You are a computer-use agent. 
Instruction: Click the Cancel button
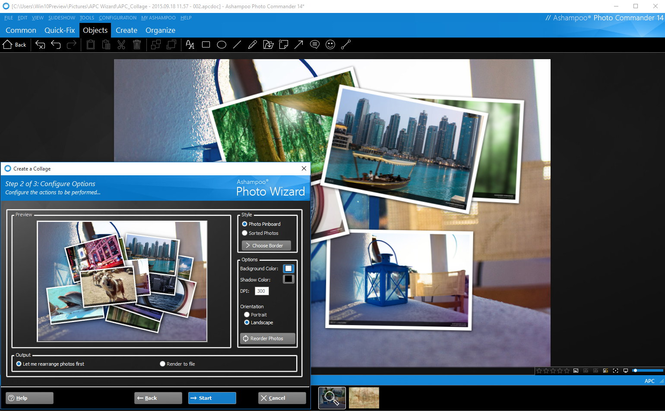coord(282,398)
